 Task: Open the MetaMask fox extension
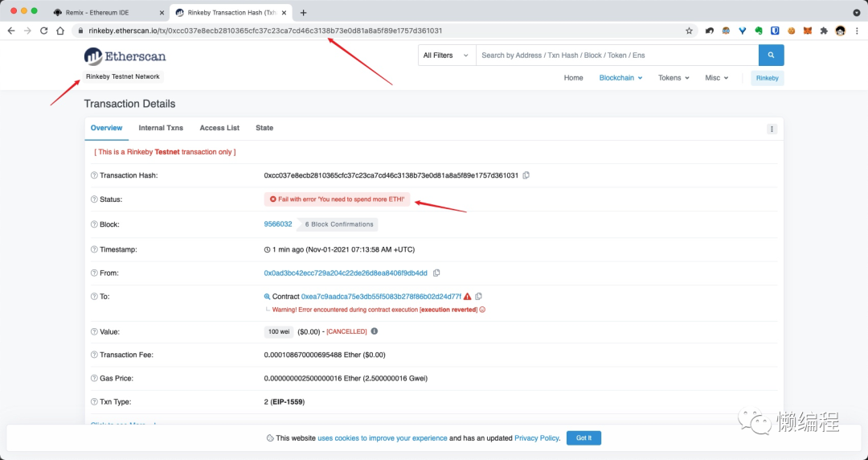tap(808, 31)
